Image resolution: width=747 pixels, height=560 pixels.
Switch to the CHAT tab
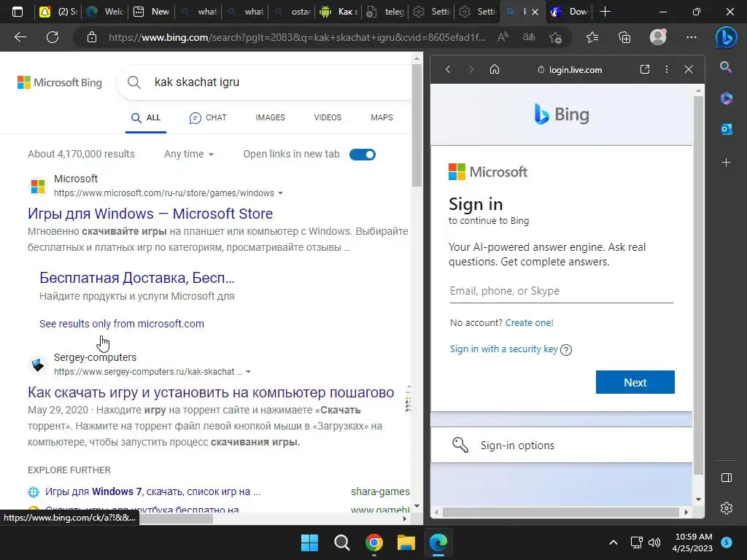pos(208,117)
